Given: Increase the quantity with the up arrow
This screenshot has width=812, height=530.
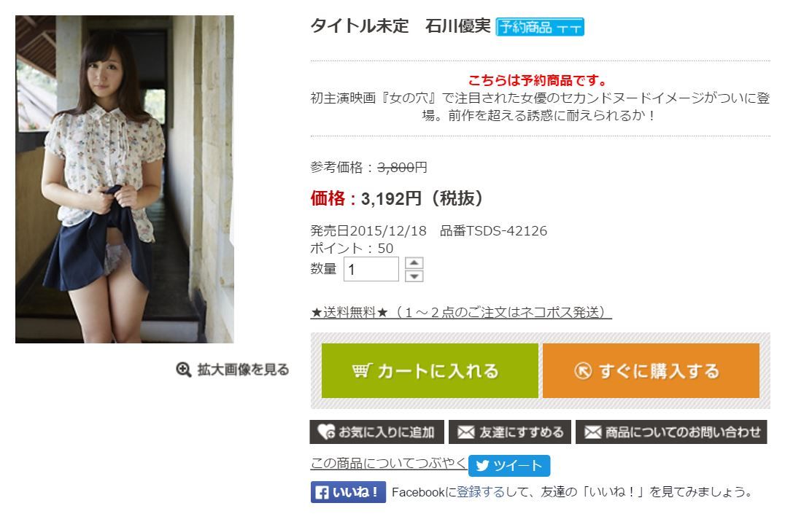Looking at the screenshot, I should click(414, 263).
